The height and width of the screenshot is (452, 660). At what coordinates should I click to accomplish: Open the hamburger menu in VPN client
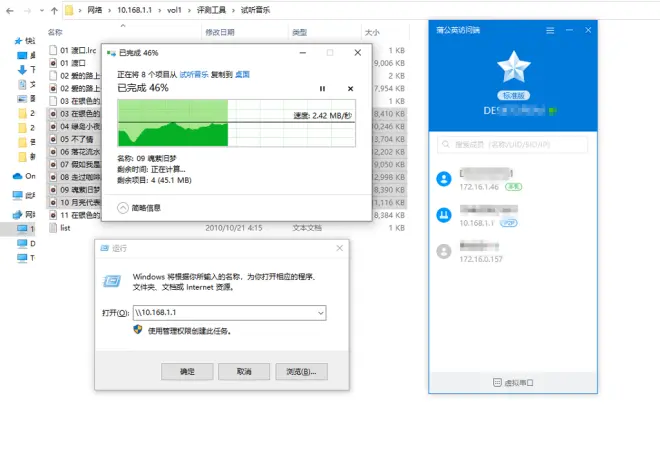point(549,31)
